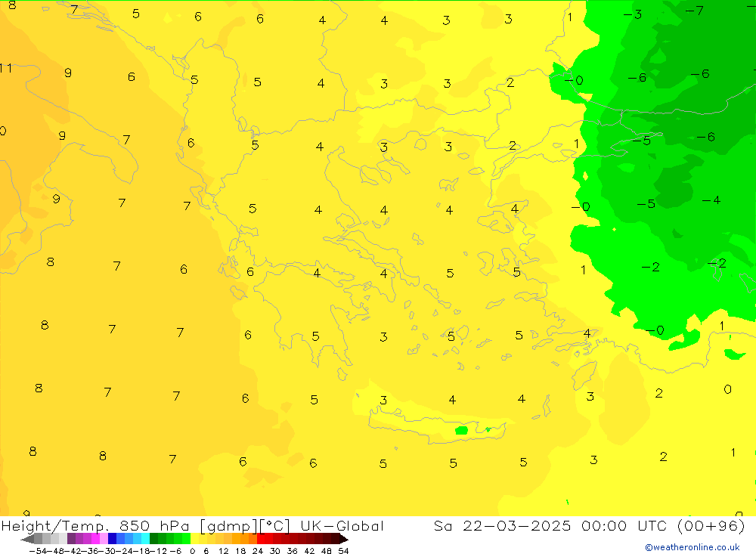Viewport: 756px width, 554px height.
Task: Click the '-7' temperature value on the map
Action: pos(695,10)
